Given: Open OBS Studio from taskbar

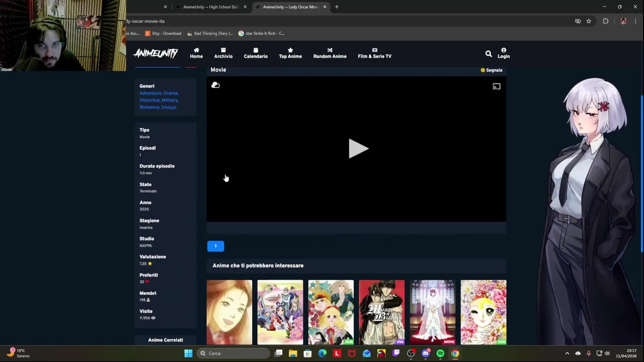Looking at the screenshot, I should coord(411,353).
